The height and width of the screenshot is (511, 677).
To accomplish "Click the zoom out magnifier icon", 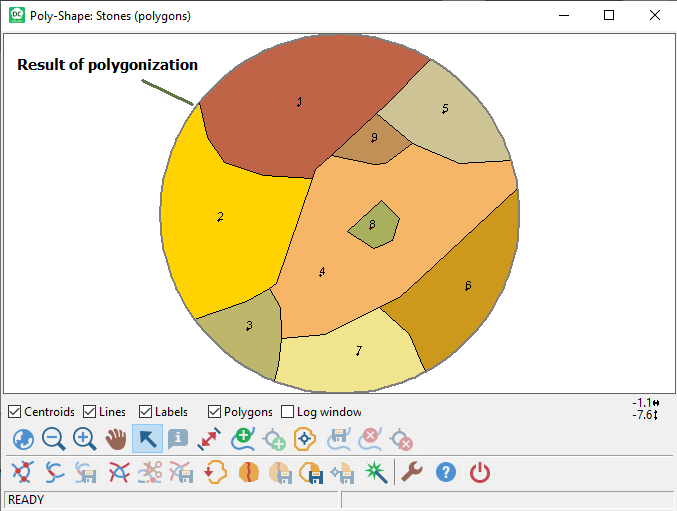I will tap(54, 439).
